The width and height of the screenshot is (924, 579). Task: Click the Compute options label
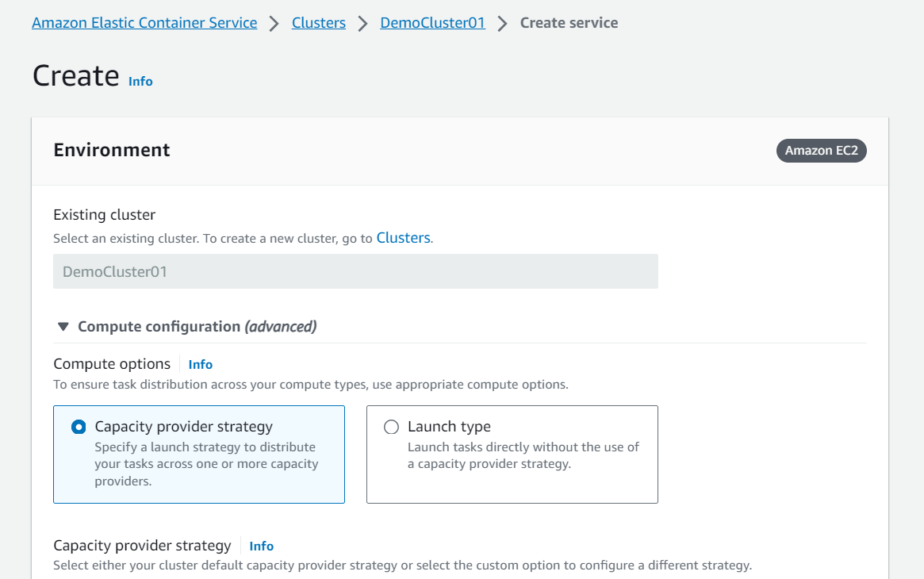(x=112, y=364)
